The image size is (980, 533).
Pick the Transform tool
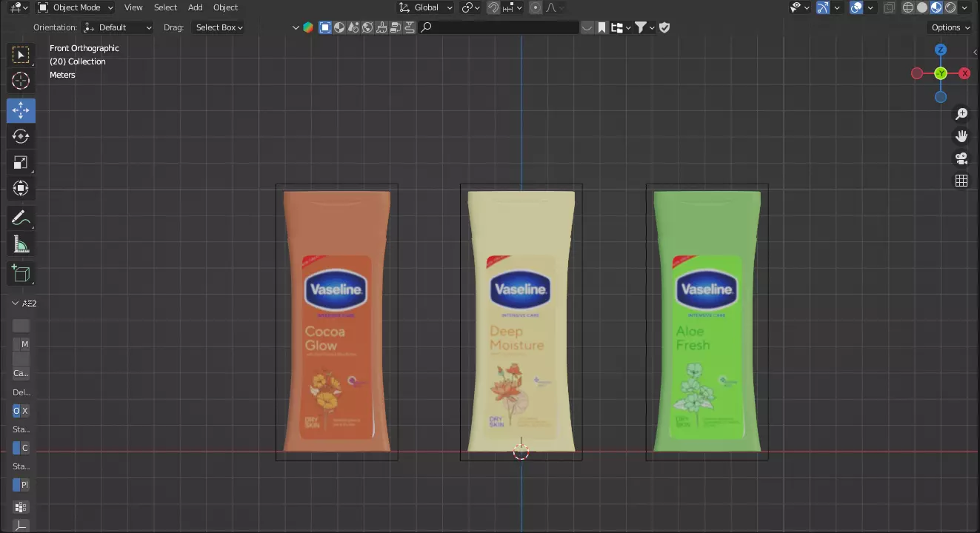point(21,188)
